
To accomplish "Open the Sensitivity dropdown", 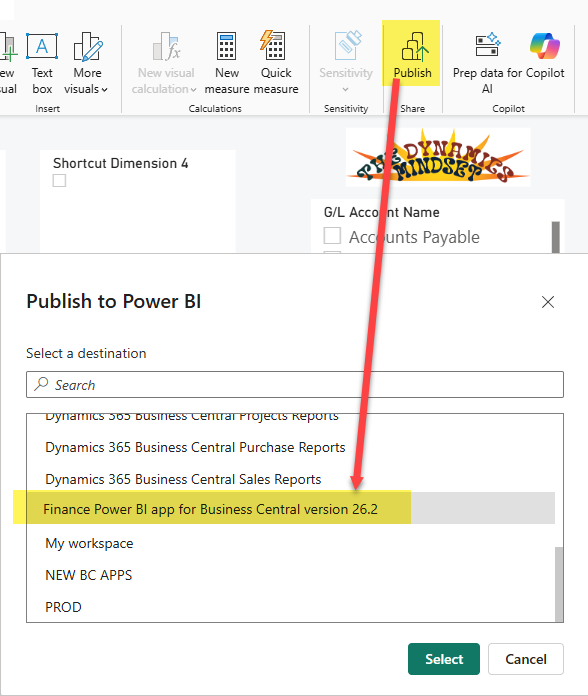I will [x=346, y=62].
